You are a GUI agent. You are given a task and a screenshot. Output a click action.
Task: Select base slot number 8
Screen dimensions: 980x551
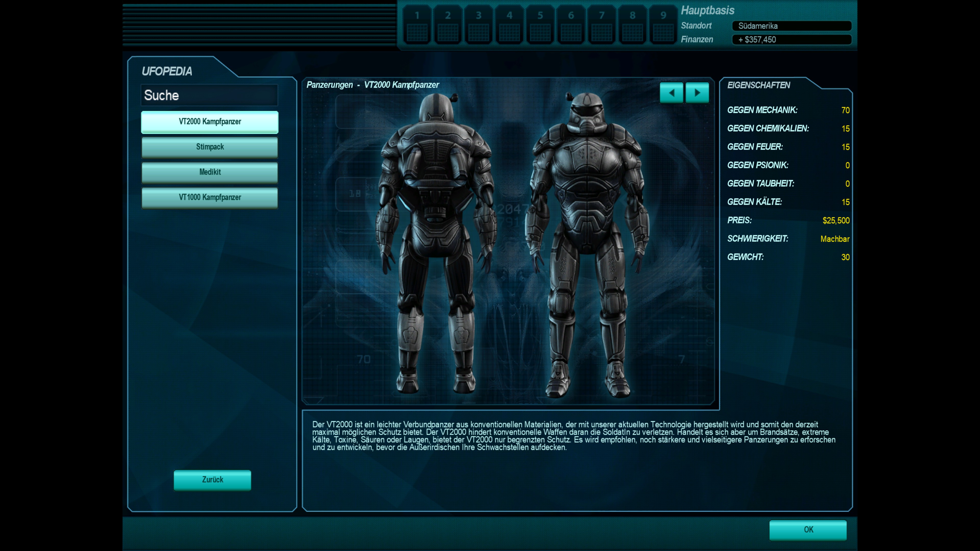click(x=632, y=25)
